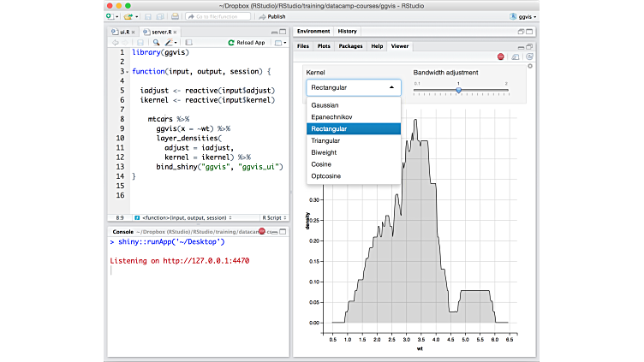The height and width of the screenshot is (362, 644).
Task: Click the Open File folder icon
Action: (128, 16)
